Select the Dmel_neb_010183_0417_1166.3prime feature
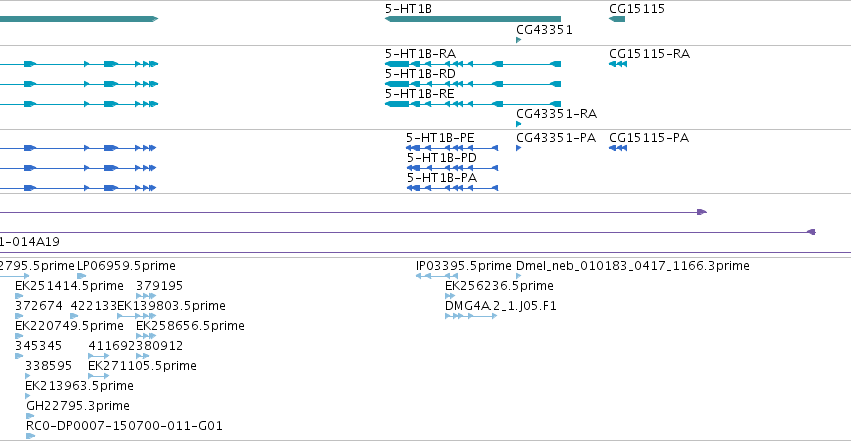Viewport: 851px width, 441px height. (518, 276)
